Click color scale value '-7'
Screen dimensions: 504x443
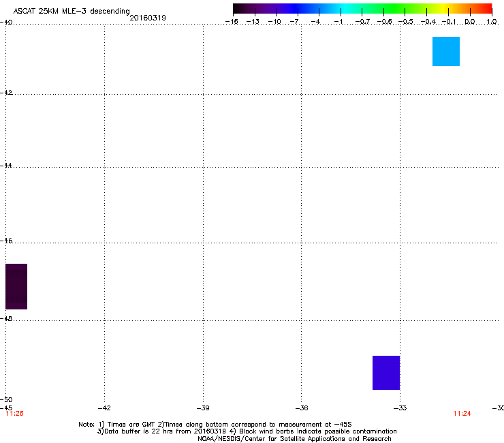coord(295,22)
